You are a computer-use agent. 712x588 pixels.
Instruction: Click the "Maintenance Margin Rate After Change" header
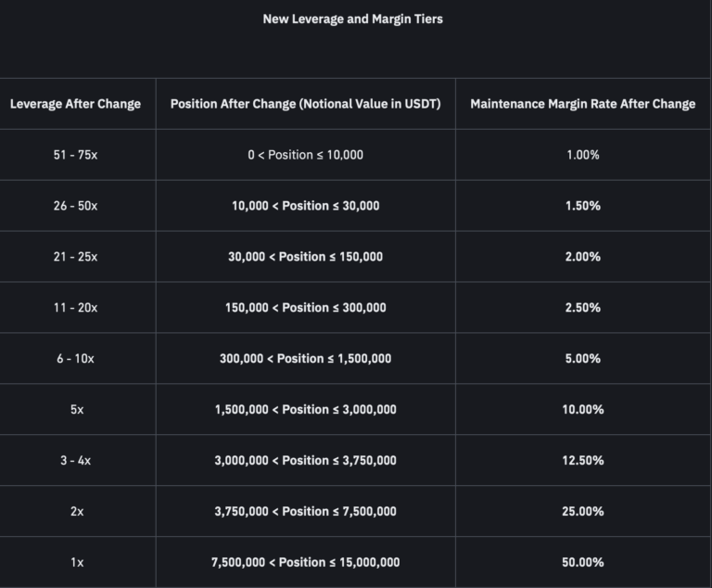(582, 104)
